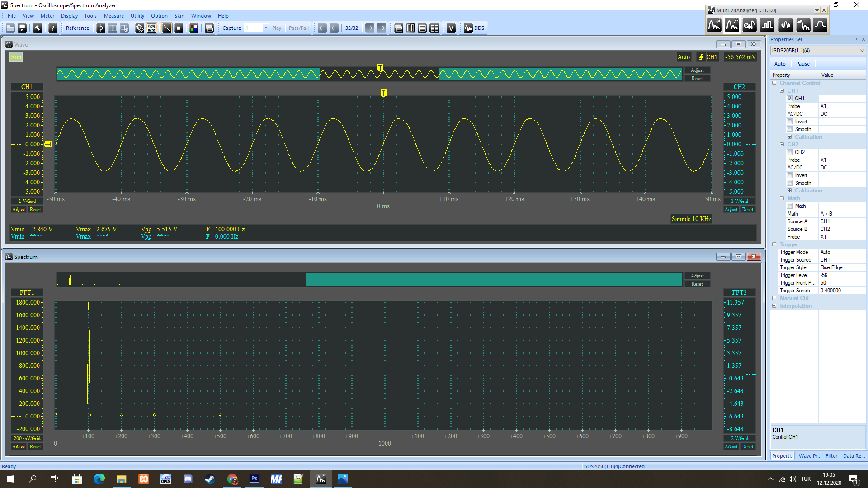
Task: Enable the CH1 Invert checkbox
Action: [x=790, y=122]
